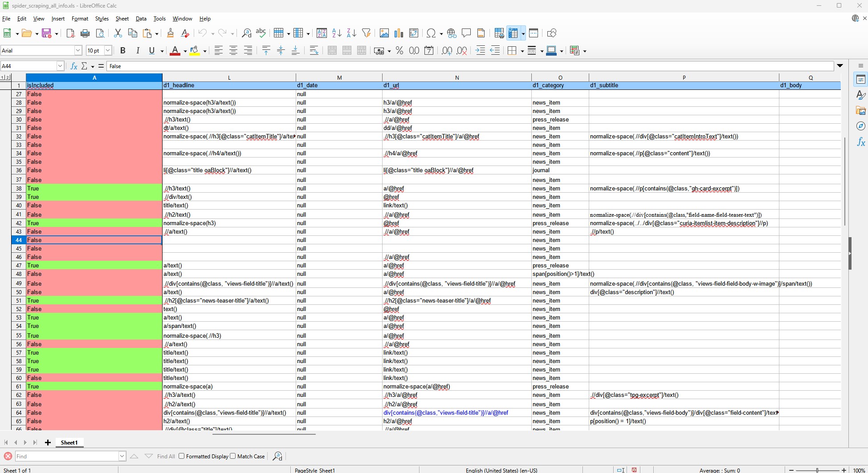Click the font color red swatch
Image resolution: width=868 pixels, height=473 pixels.
pyautogui.click(x=175, y=51)
